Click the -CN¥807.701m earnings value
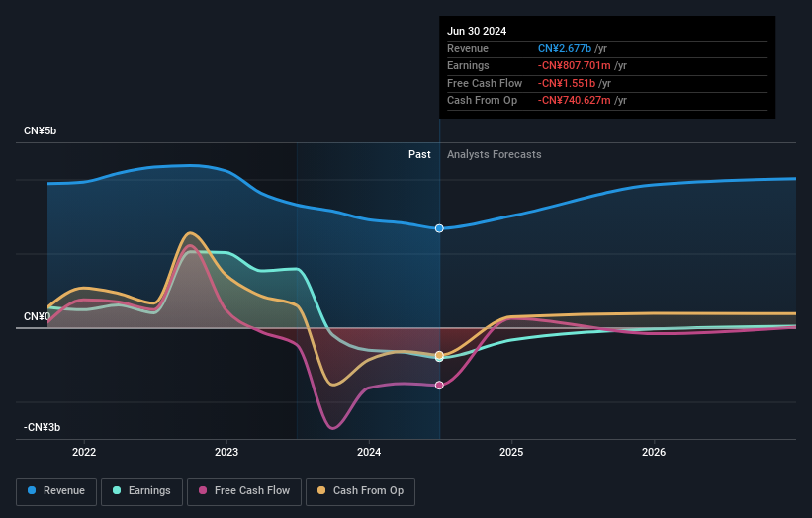This screenshot has height=518, width=812. tap(574, 65)
